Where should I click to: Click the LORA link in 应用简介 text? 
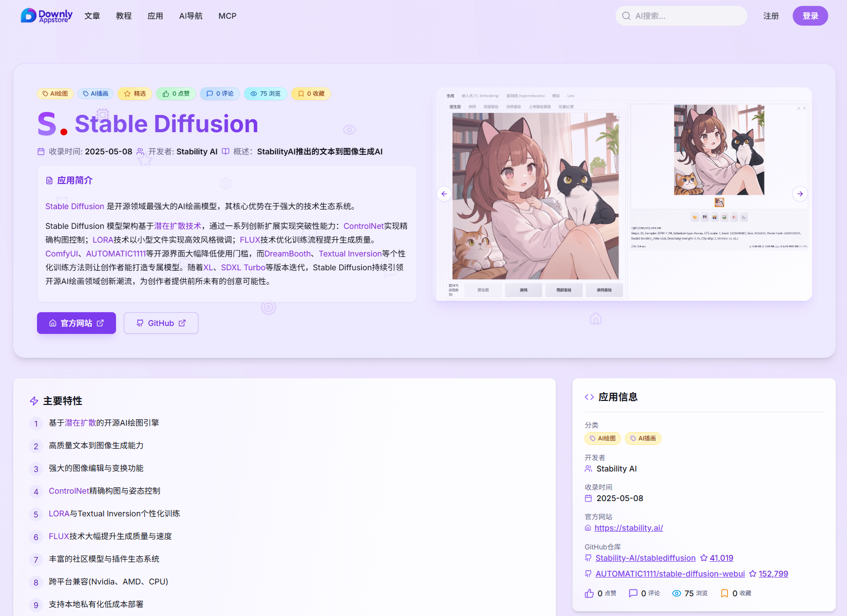[x=103, y=240]
